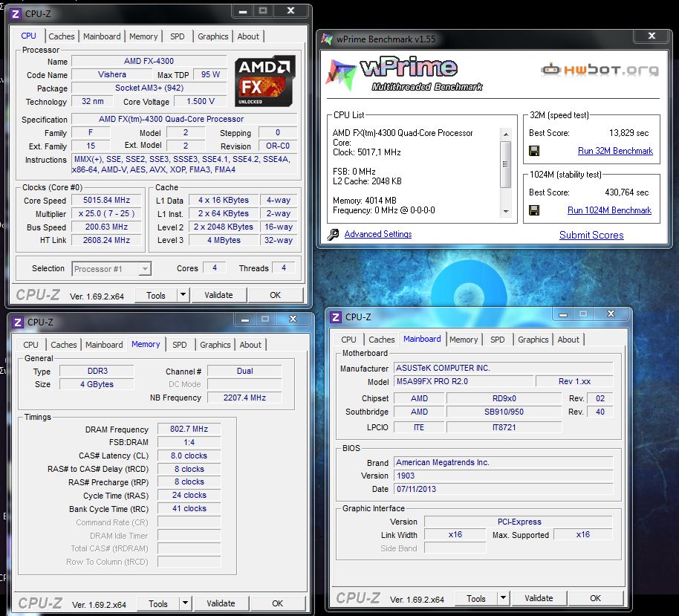679x616 pixels.
Task: Click the Tools button in the Memory CPU-Z window
Action: point(158,603)
